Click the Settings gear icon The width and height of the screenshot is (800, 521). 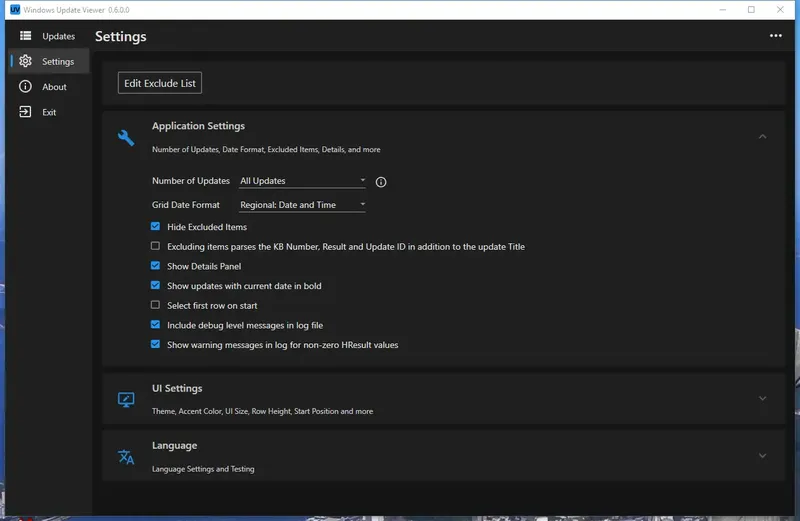(26, 61)
